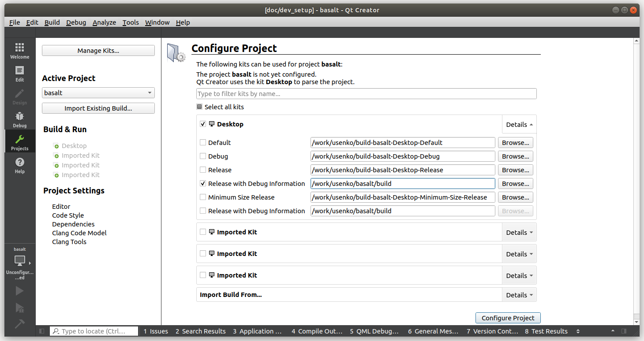This screenshot has width=644, height=341.
Task: Click the green Run button
Action: click(x=19, y=290)
